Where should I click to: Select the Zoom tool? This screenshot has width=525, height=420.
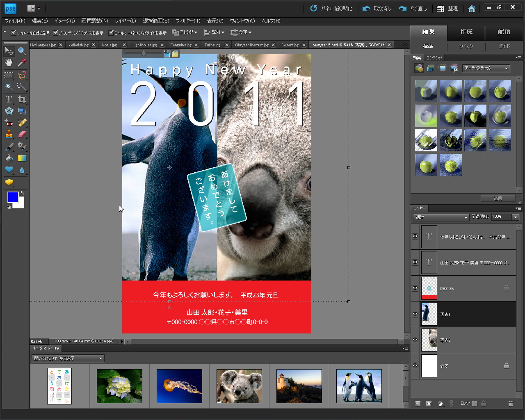click(x=22, y=51)
